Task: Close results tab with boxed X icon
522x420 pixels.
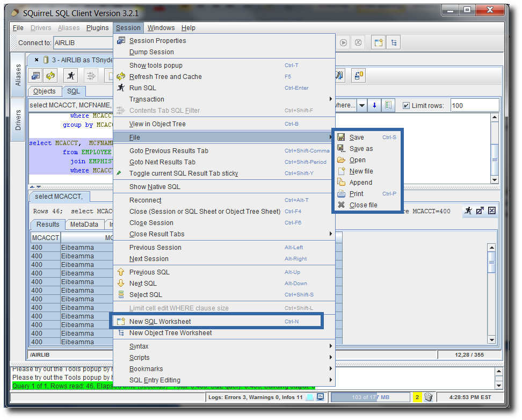Action: pyautogui.click(x=492, y=211)
